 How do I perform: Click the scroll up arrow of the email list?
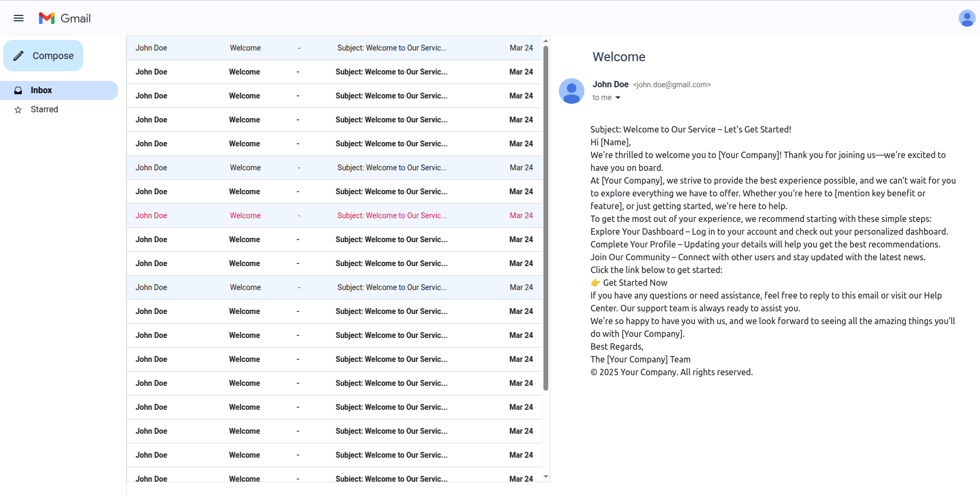(x=546, y=41)
